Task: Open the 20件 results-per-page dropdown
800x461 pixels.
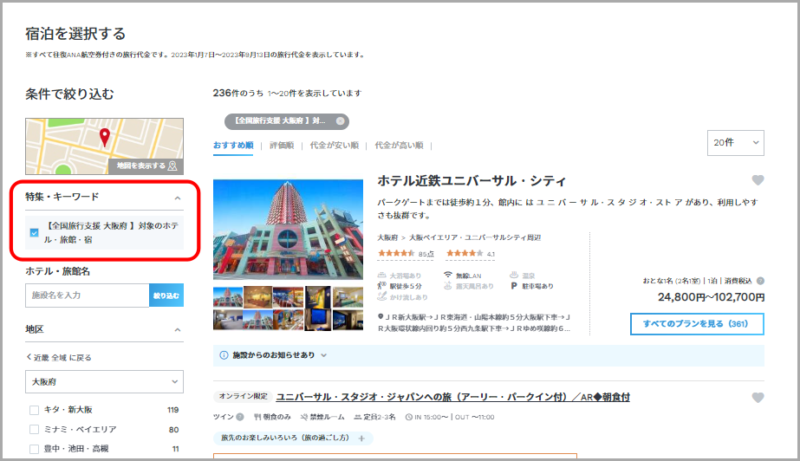Action: click(736, 143)
